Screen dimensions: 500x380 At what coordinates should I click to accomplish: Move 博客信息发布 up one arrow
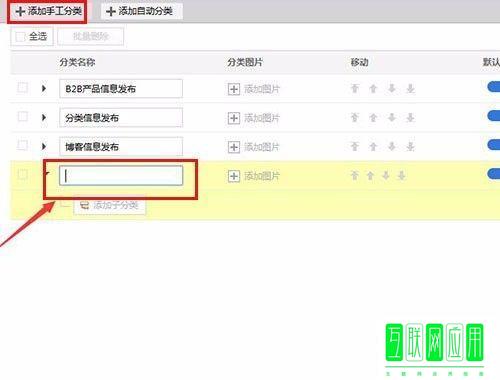tap(373, 146)
